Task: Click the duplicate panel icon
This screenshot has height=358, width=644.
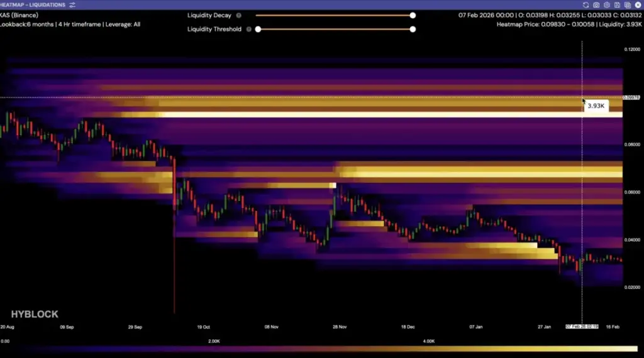Action: (628, 5)
